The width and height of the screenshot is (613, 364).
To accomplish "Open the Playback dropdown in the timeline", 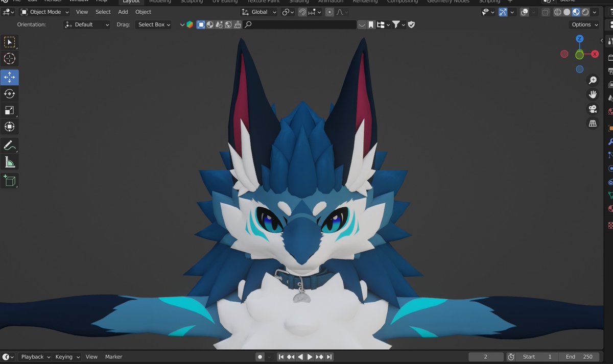I will 36,357.
